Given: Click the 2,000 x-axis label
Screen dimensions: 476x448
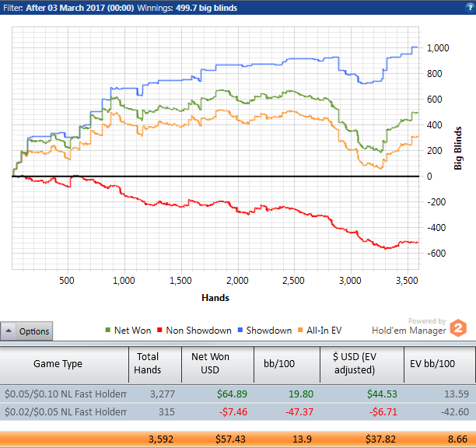Looking at the screenshot, I should click(237, 281).
